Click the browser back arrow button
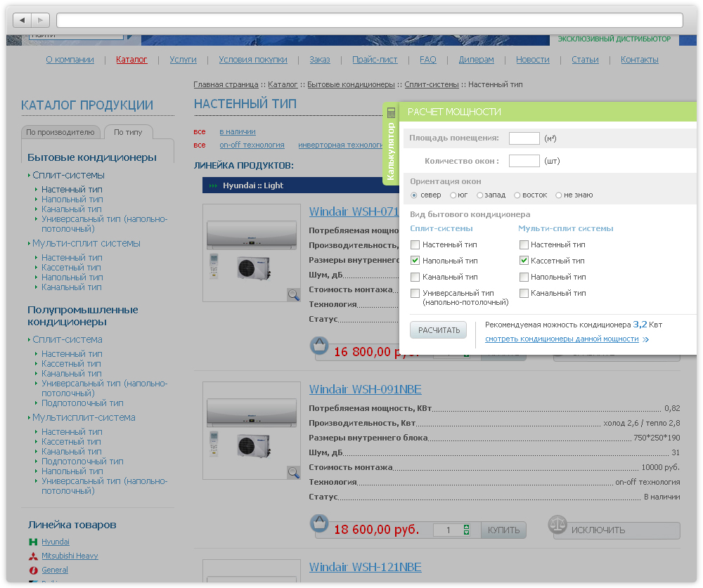 click(x=22, y=20)
